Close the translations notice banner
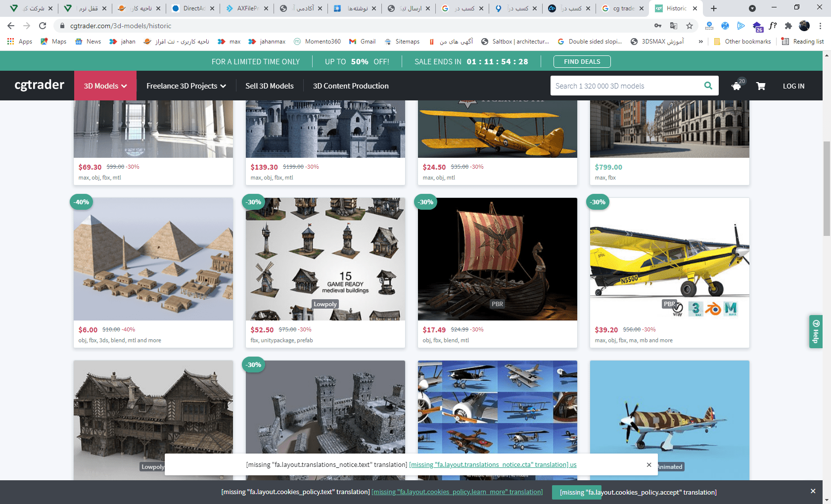This screenshot has height=504, width=831. click(x=649, y=464)
